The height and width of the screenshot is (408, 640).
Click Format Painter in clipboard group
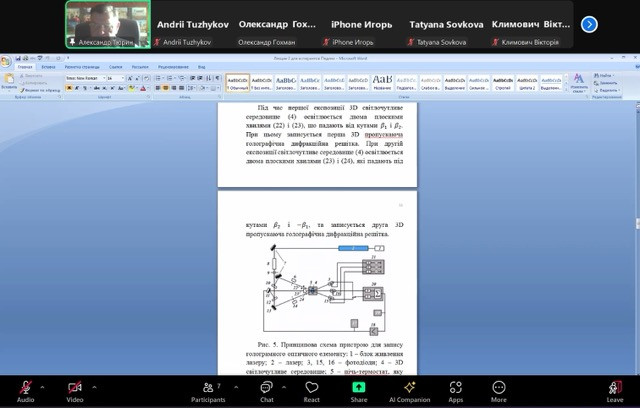coord(40,90)
